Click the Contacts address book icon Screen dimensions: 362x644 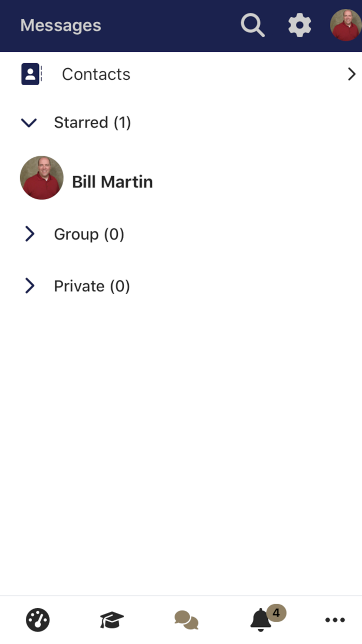coord(31,74)
